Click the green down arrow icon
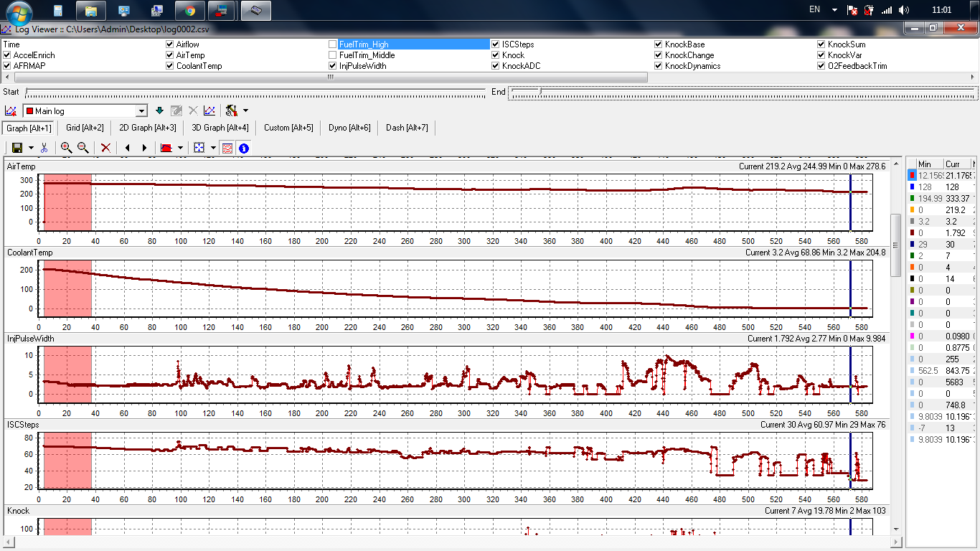Screen dimensions: 980x551 coord(159,110)
